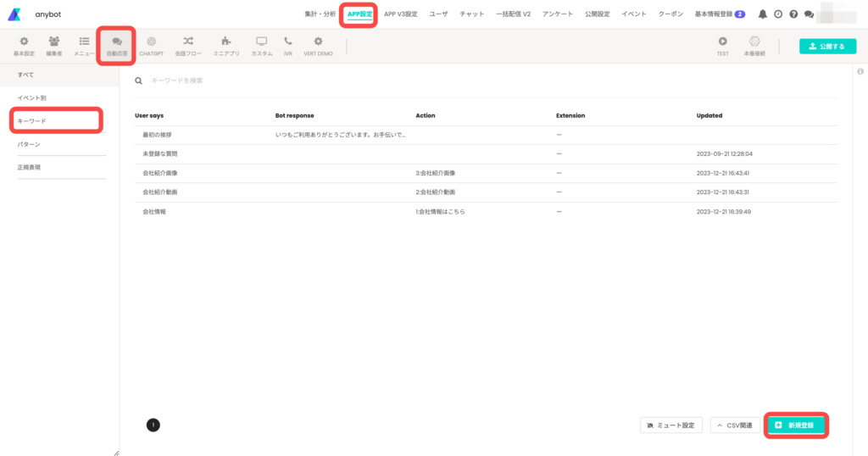
Task: Click the 新規登録 button
Action: coord(795,425)
